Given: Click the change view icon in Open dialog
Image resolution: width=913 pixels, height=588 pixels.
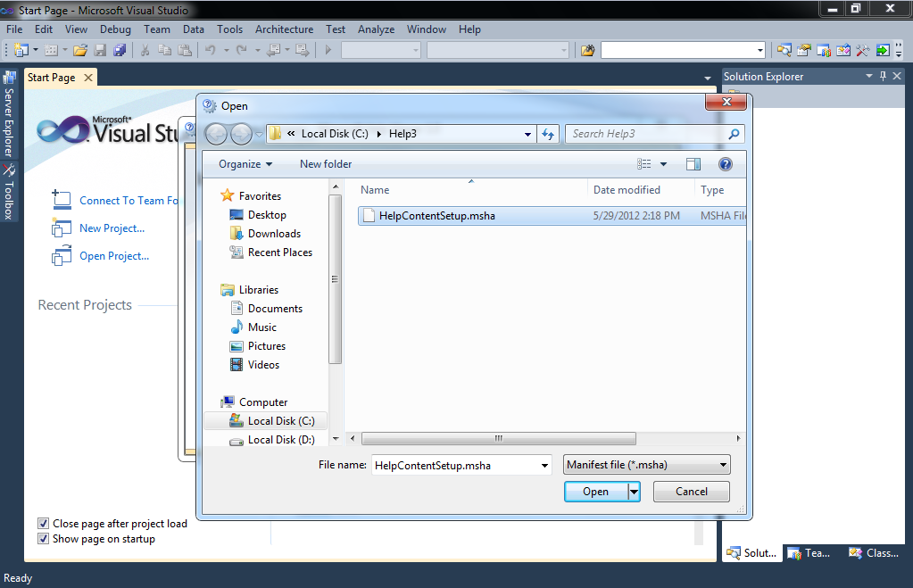Looking at the screenshot, I should (644, 164).
